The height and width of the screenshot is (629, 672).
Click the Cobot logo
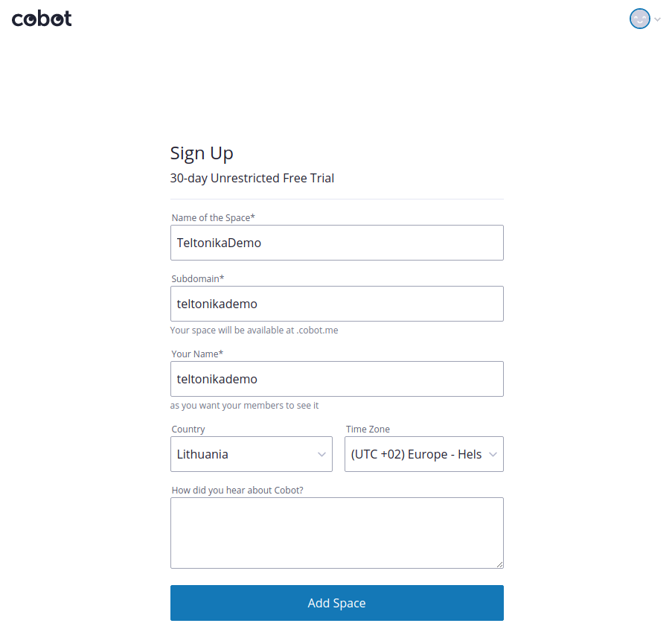pos(42,19)
